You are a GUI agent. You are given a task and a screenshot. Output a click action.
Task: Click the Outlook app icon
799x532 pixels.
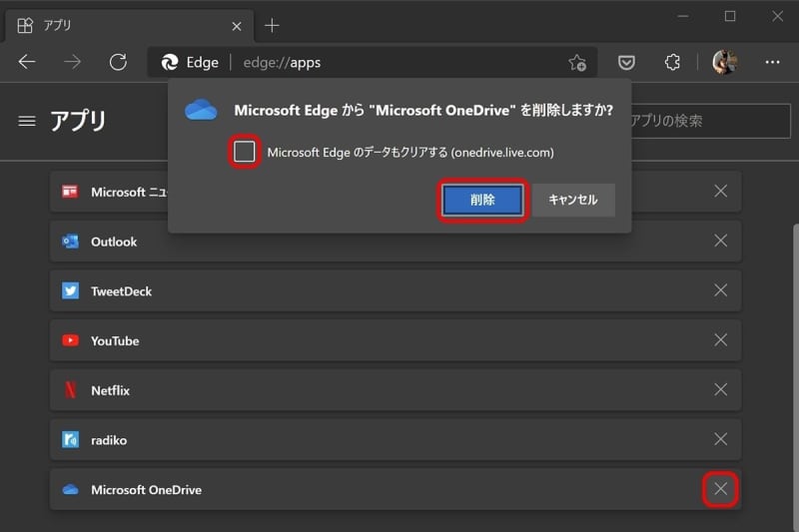70,241
